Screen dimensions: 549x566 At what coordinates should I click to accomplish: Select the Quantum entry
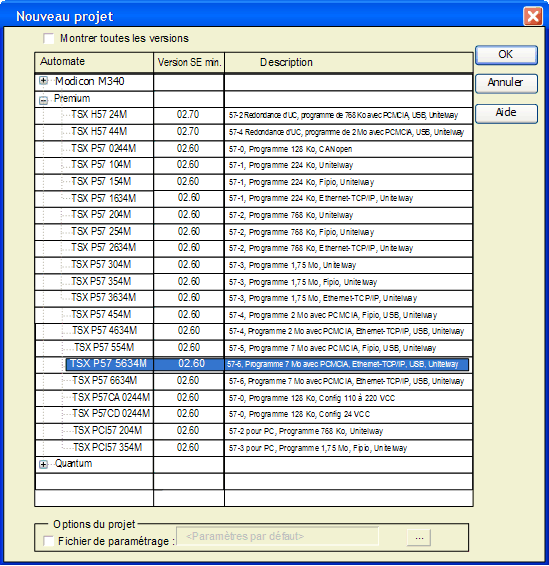click(x=73, y=463)
